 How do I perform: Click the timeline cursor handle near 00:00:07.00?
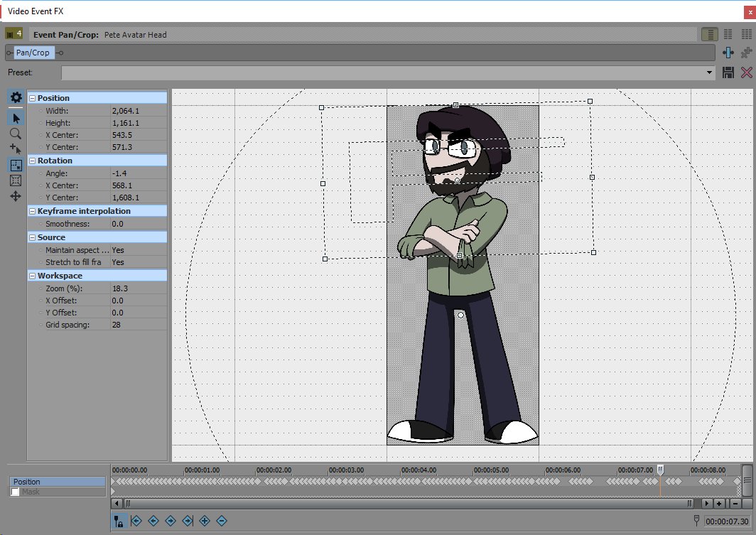click(x=661, y=470)
